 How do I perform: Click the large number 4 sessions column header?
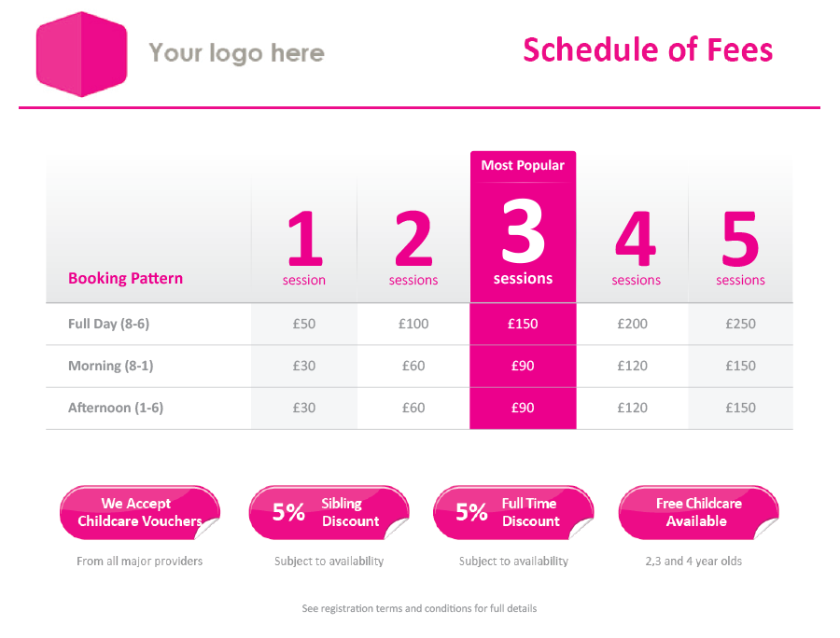(x=636, y=248)
